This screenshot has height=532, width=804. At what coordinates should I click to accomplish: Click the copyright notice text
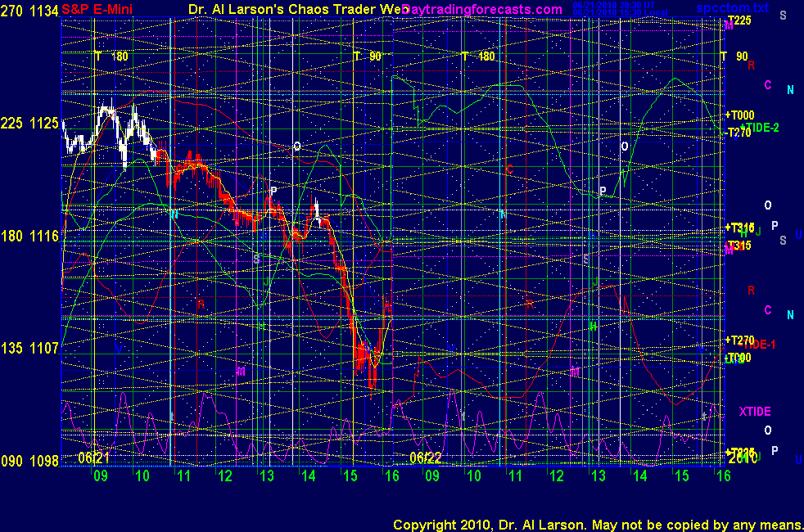click(x=598, y=525)
